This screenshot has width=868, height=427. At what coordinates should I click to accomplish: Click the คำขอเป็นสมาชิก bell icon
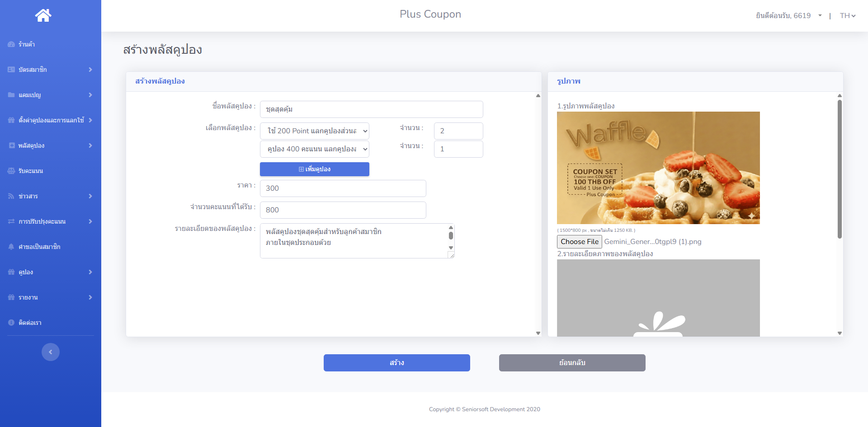pos(11,247)
